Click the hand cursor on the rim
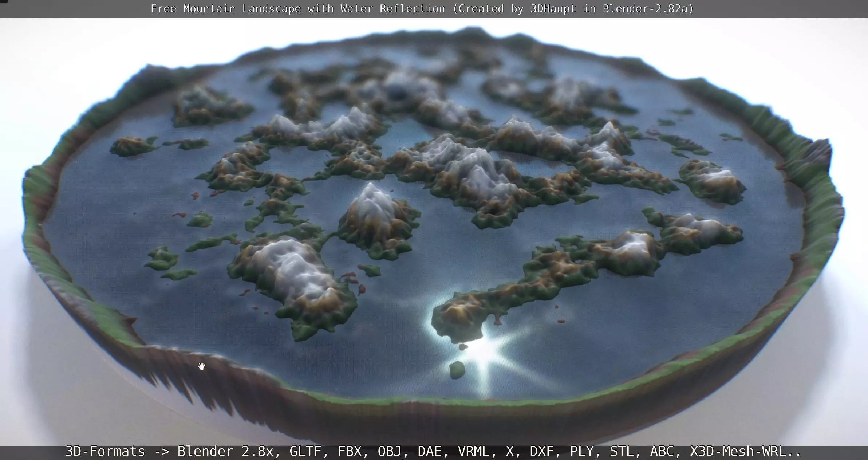The width and height of the screenshot is (868, 460). (x=201, y=366)
